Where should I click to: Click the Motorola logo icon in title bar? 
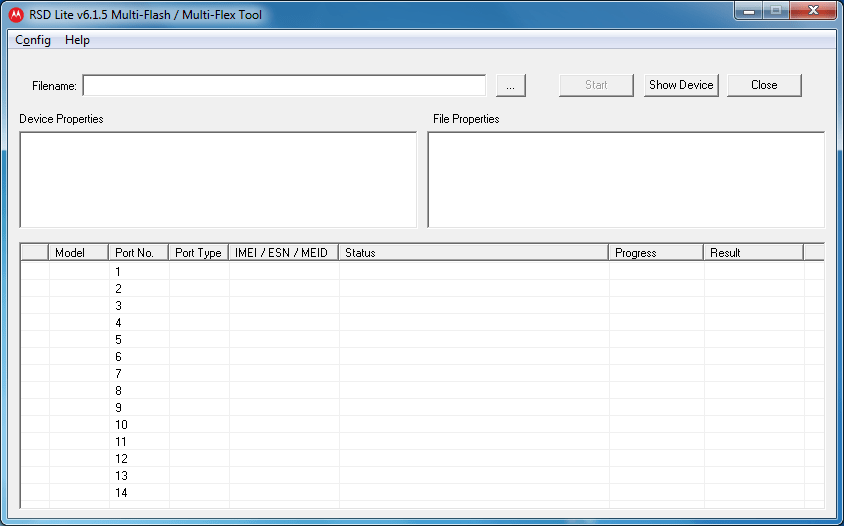(x=16, y=15)
